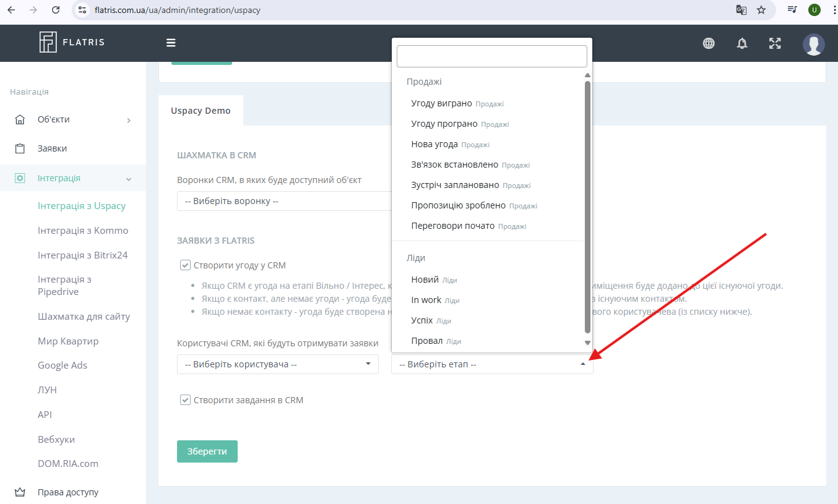The height and width of the screenshot is (504, 838).
Task: Expand the Об'єкти menu chevron
Action: tap(129, 120)
